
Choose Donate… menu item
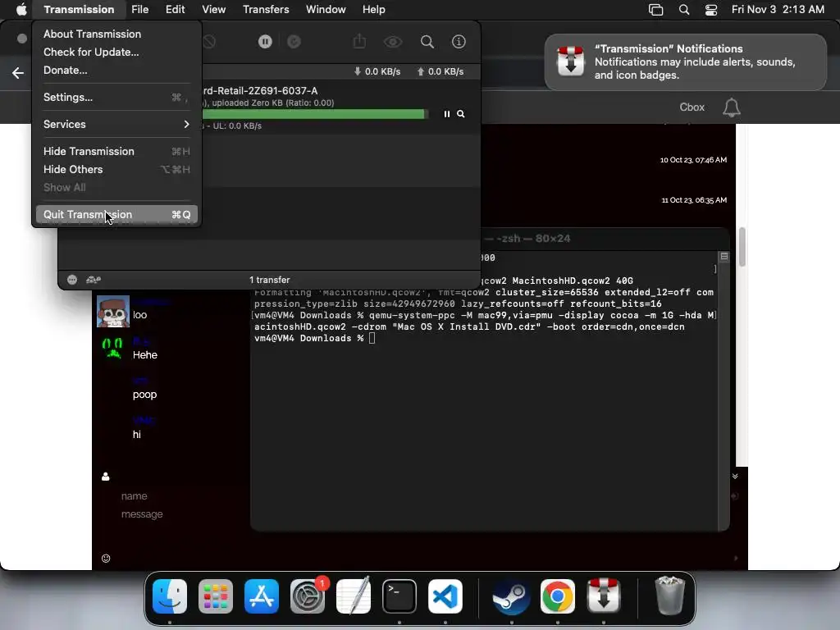pyautogui.click(x=116, y=71)
